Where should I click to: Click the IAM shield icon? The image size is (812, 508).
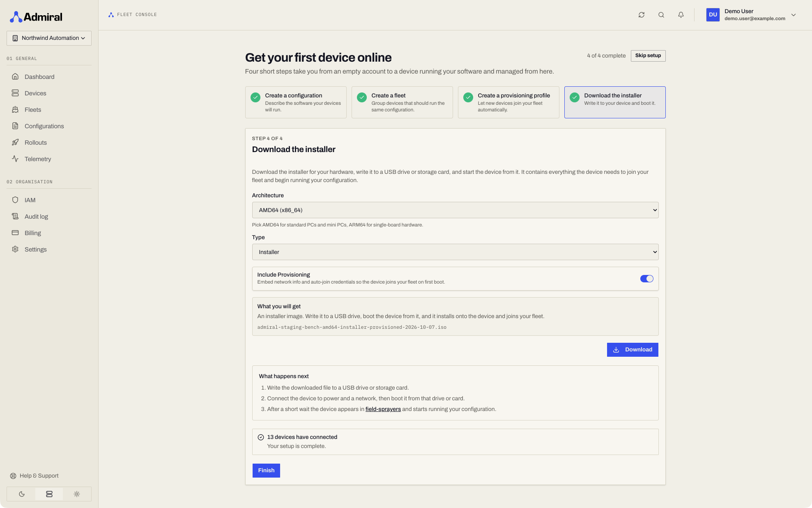(x=15, y=200)
